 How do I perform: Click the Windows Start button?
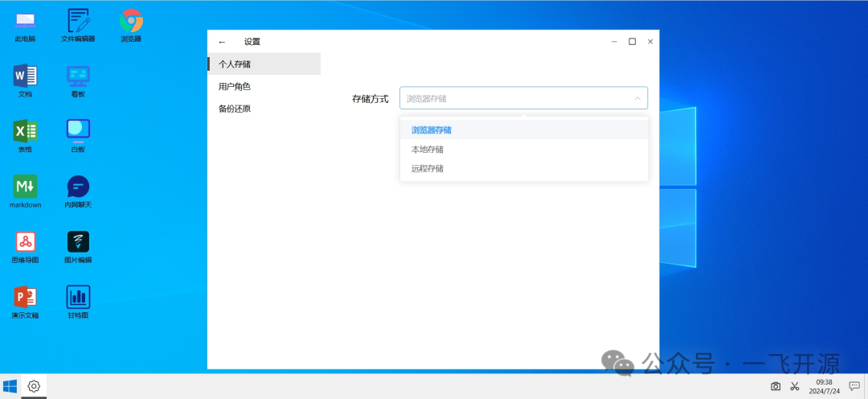click(x=10, y=386)
